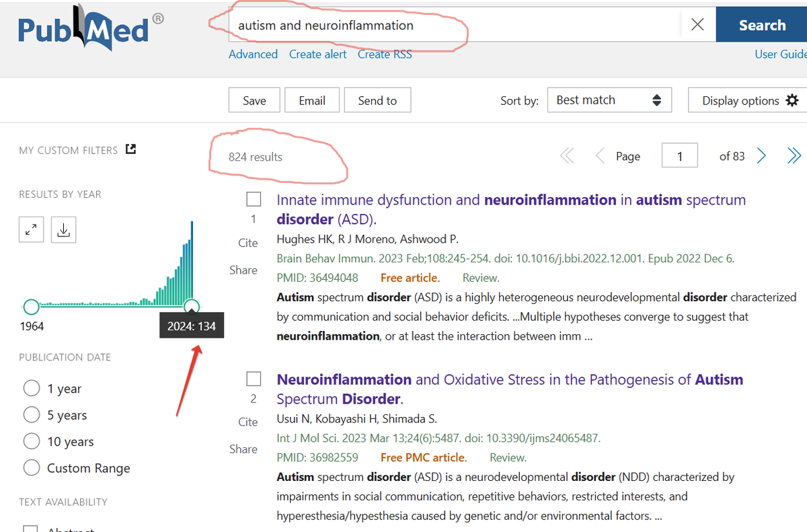Click the authors line Hughes HK, R J Moreno
This screenshot has width=807, height=532.
[x=368, y=239]
